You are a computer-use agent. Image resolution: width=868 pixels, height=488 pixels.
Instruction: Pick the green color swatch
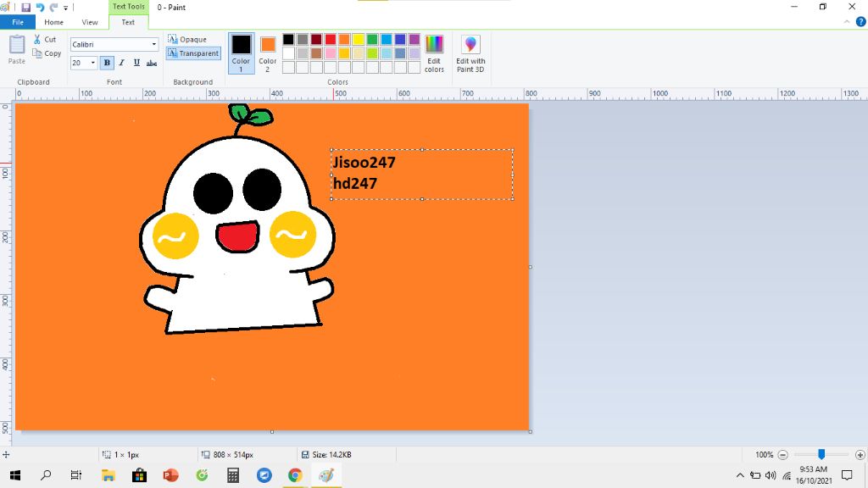372,39
